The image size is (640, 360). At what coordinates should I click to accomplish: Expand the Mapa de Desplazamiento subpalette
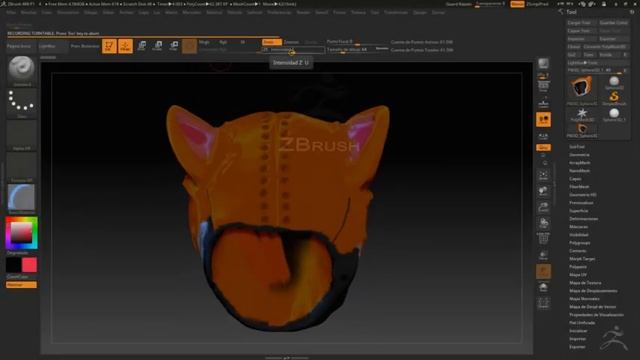coord(593,291)
